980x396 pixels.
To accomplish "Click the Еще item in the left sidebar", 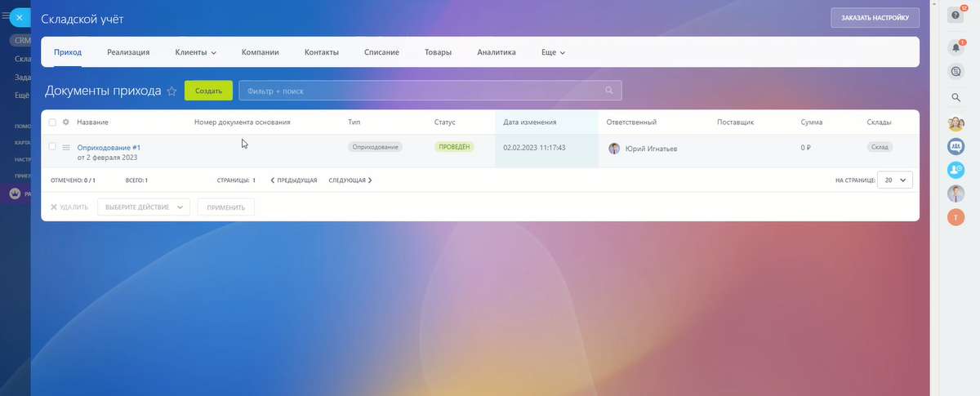I will click(x=22, y=95).
